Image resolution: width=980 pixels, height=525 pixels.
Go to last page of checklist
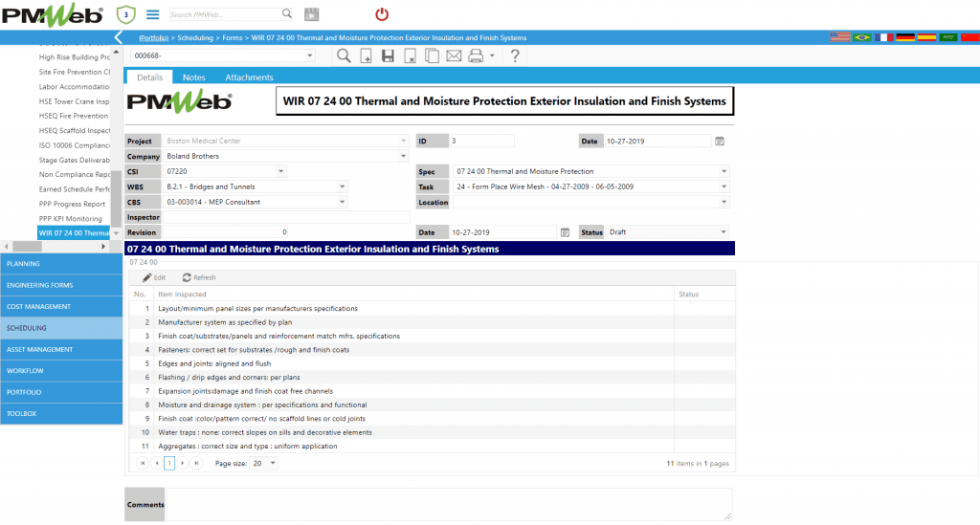[196, 463]
